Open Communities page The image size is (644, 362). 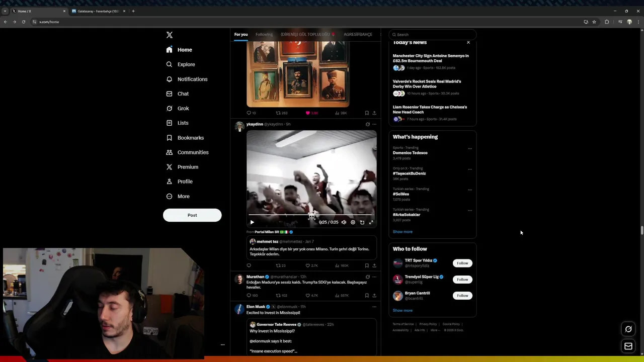[187, 152]
